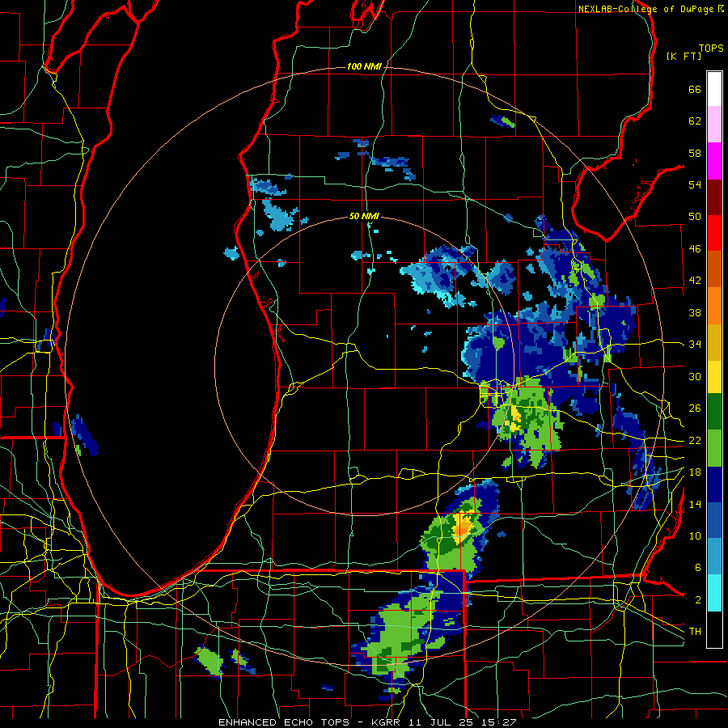
Task: Pick the cyan legend swatch
Action: (714, 593)
